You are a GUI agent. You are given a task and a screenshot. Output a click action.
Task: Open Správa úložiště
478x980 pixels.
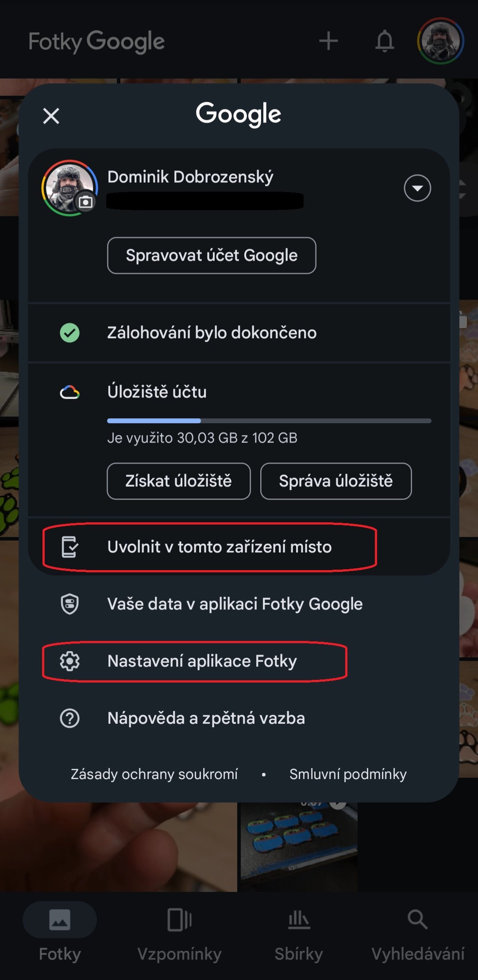tap(335, 481)
